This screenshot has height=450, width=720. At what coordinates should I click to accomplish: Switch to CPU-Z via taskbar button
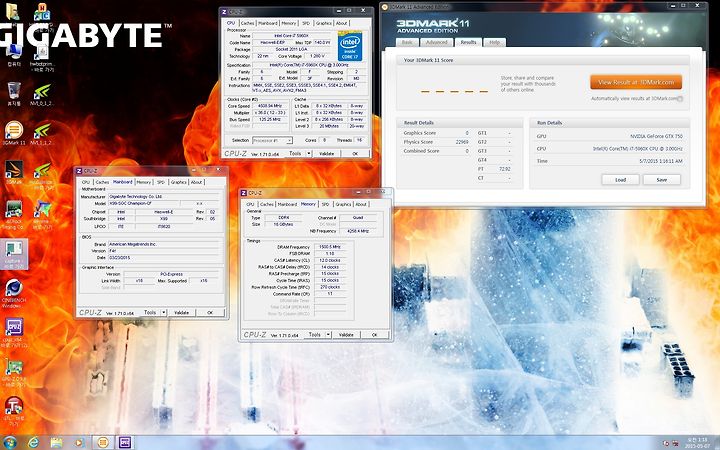(x=125, y=442)
